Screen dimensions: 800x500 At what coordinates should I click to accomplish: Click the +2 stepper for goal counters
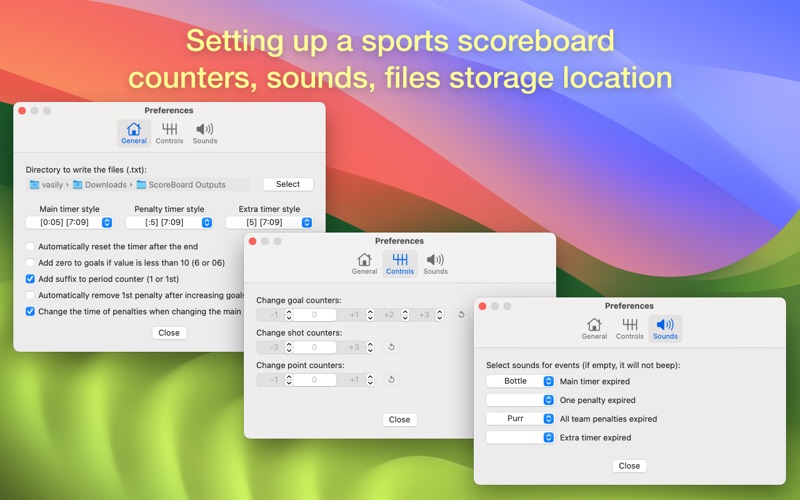tap(405, 315)
